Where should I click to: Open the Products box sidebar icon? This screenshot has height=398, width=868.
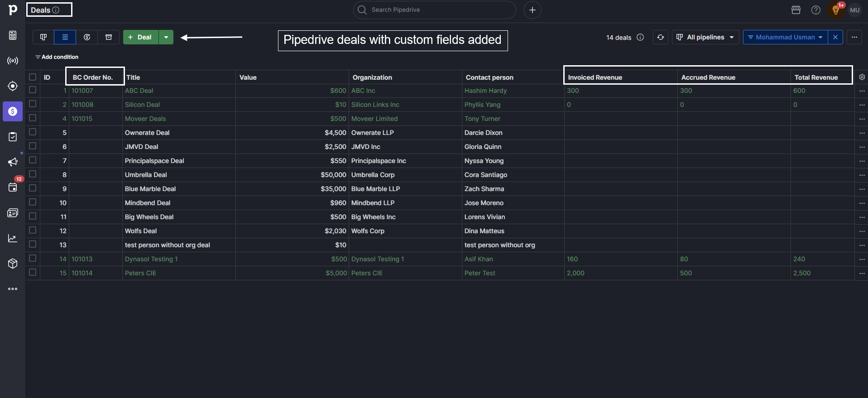(x=13, y=264)
